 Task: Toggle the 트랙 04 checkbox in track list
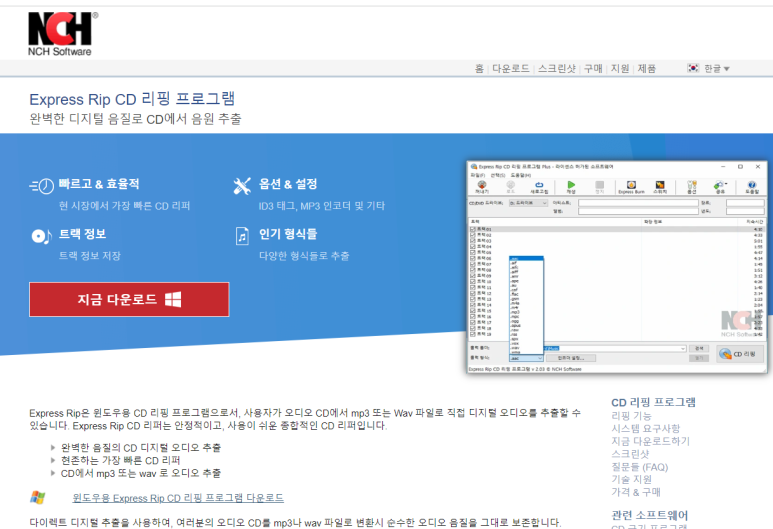click(473, 247)
